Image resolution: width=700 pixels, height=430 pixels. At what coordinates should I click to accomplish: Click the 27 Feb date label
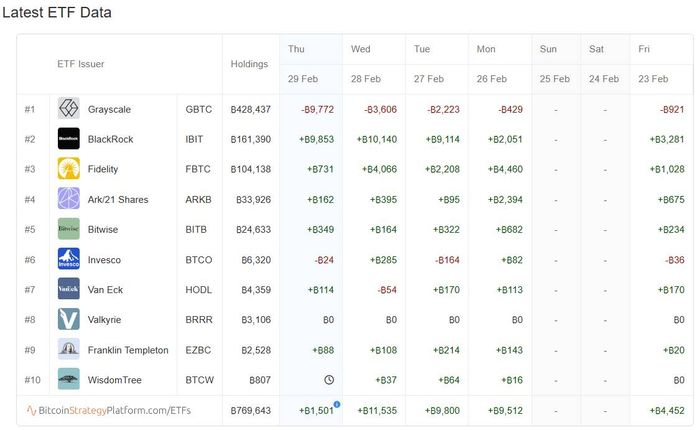pyautogui.click(x=429, y=79)
